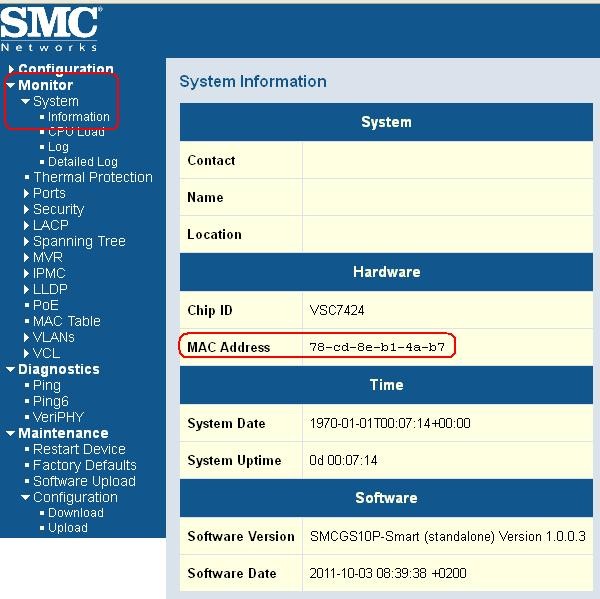600x599 pixels.
Task: Expand the IPMC submenu arrow
Action: 26,274
